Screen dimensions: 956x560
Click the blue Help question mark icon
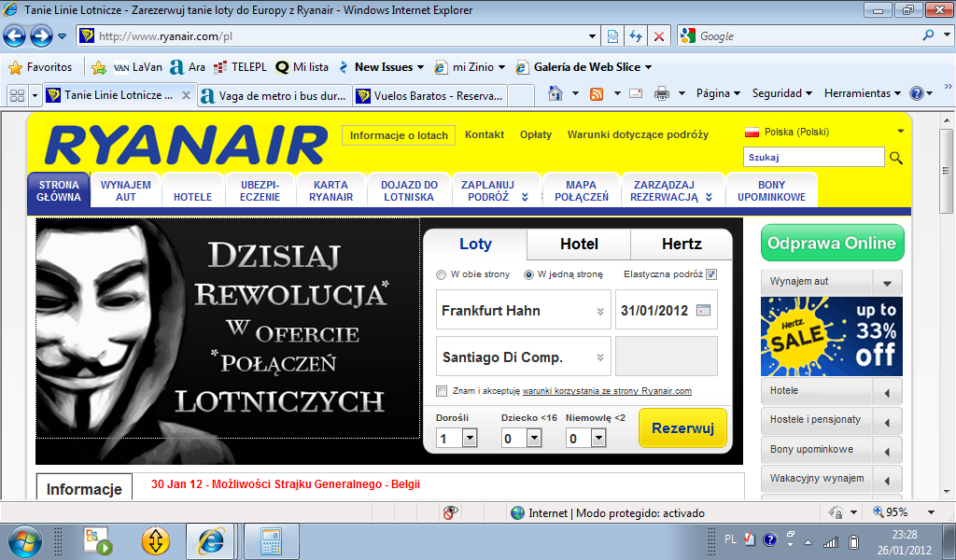916,93
